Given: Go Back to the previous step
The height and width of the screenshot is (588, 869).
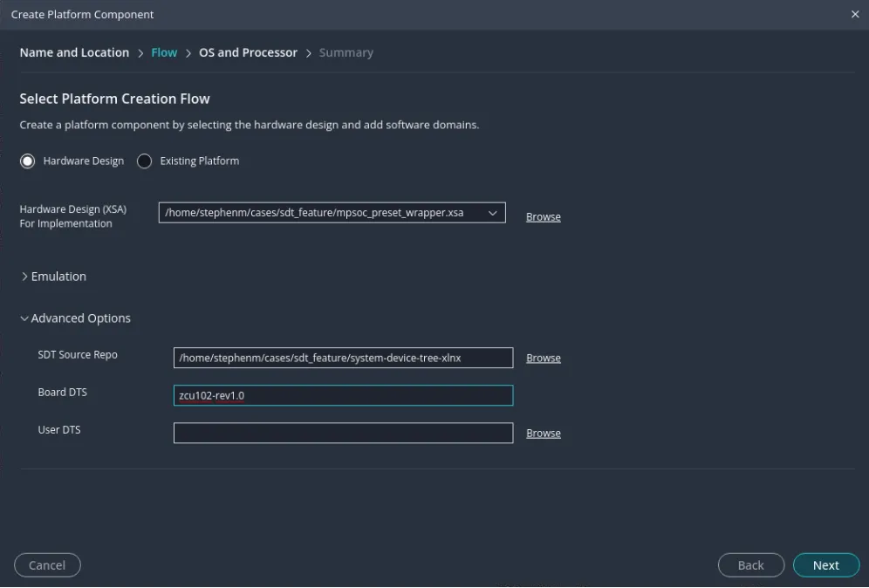Looking at the screenshot, I should [x=750, y=565].
